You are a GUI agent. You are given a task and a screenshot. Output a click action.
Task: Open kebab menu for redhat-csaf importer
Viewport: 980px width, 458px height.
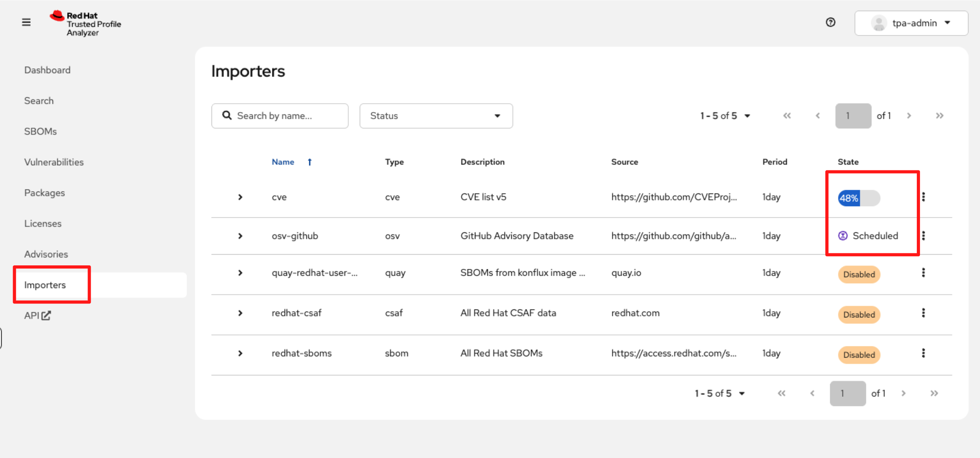point(923,313)
